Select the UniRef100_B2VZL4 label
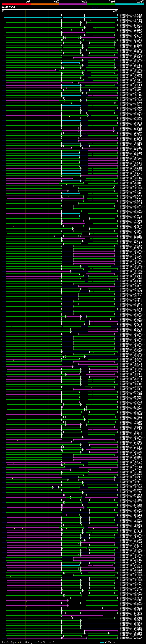 (x=131, y=85)
